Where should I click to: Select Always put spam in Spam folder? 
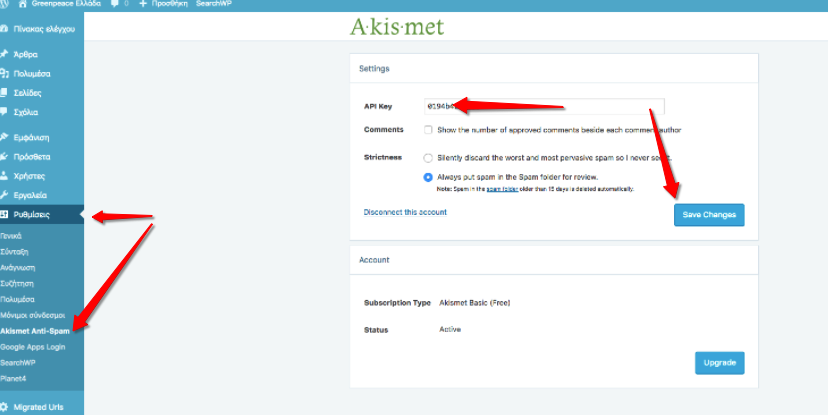click(x=428, y=177)
